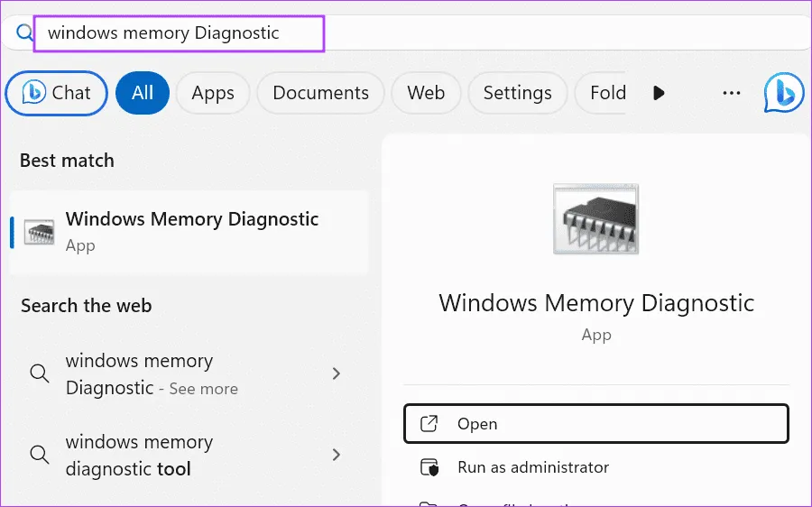Switch to the Apps filter tab

(213, 93)
